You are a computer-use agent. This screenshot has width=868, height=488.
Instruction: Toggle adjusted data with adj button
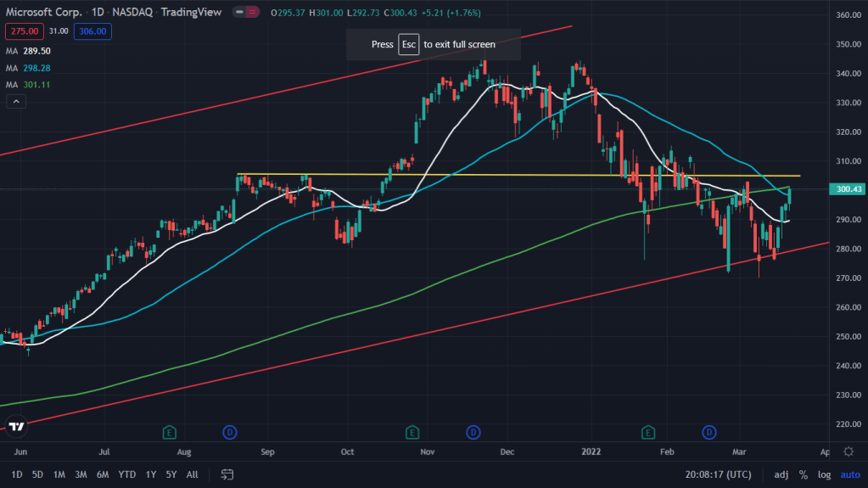[x=781, y=474]
